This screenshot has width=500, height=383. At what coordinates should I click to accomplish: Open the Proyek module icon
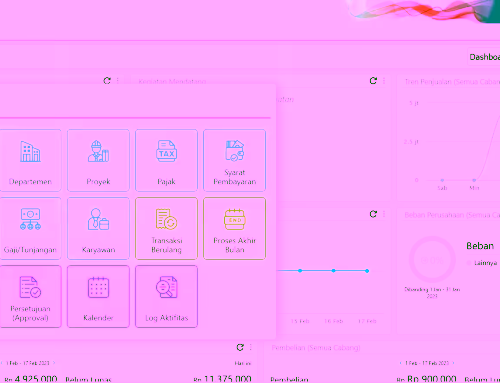pos(98,160)
